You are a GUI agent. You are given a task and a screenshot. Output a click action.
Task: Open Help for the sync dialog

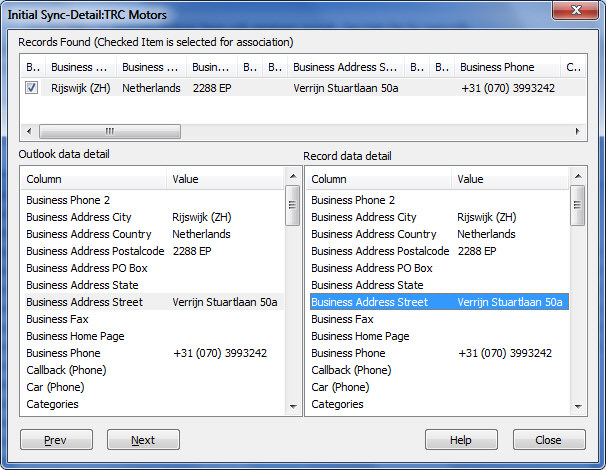tap(461, 440)
